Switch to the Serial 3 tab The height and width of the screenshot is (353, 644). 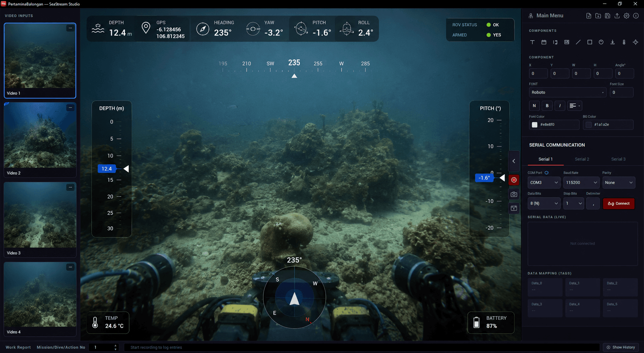coord(618,159)
